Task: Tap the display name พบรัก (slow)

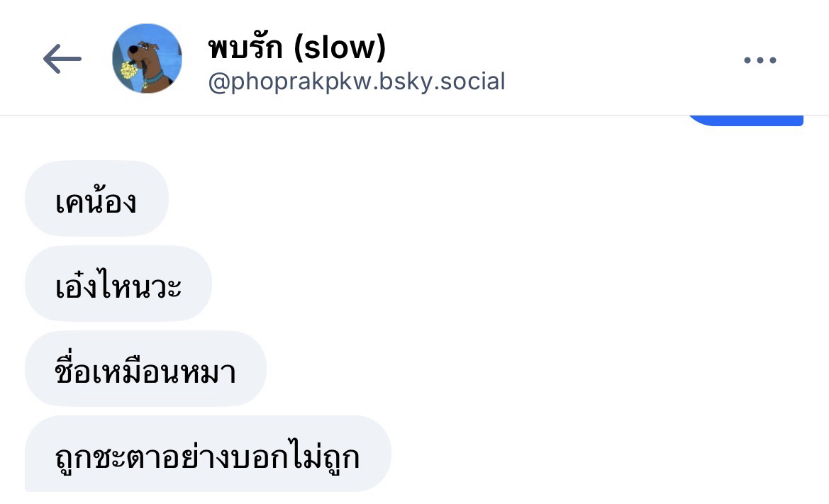Action: [x=296, y=47]
